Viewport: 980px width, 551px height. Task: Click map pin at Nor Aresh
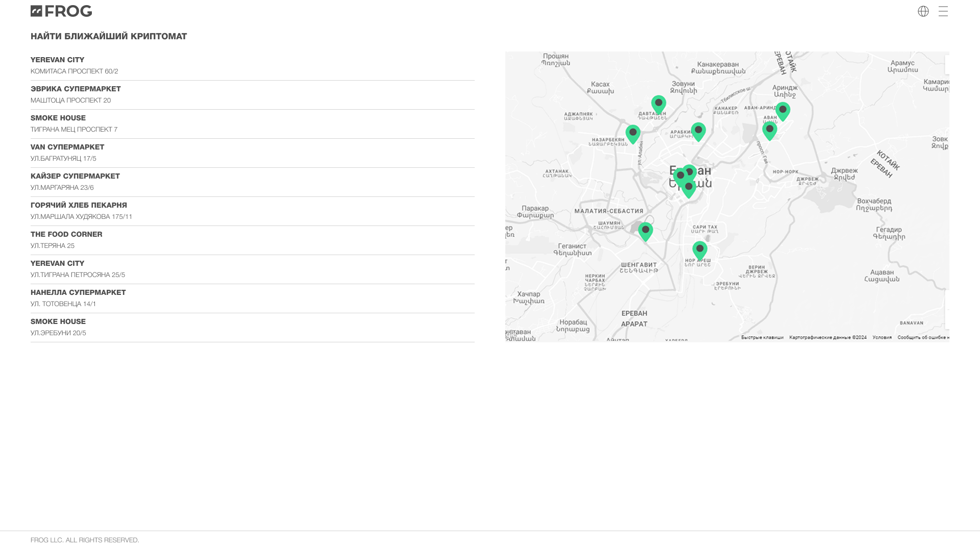click(x=699, y=250)
